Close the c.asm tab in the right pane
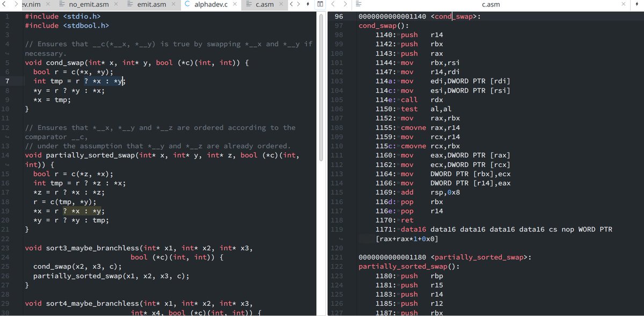This screenshot has width=644, height=316. click(x=623, y=4)
